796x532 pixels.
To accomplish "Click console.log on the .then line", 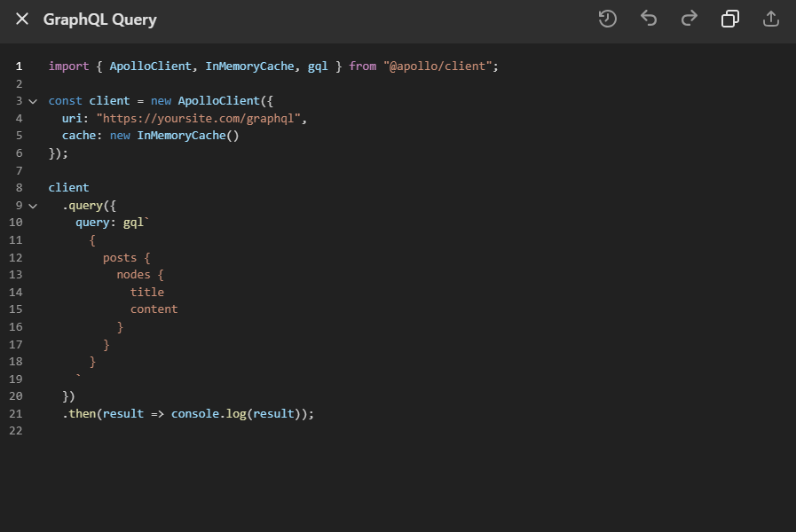I will click(x=208, y=413).
